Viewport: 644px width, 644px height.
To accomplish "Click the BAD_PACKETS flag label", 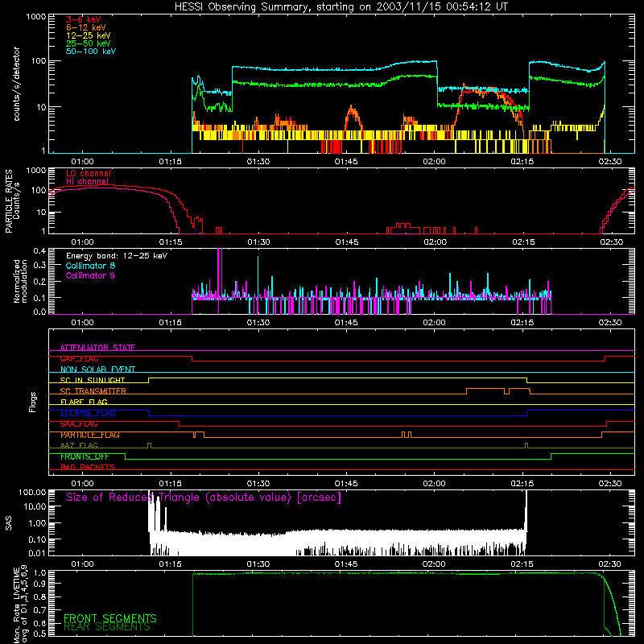I will click(88, 468).
